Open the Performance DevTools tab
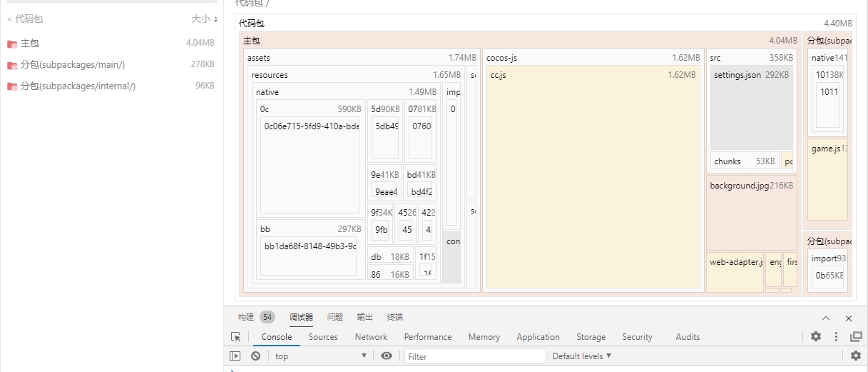Screen dimensions: 868x372 coord(428,337)
